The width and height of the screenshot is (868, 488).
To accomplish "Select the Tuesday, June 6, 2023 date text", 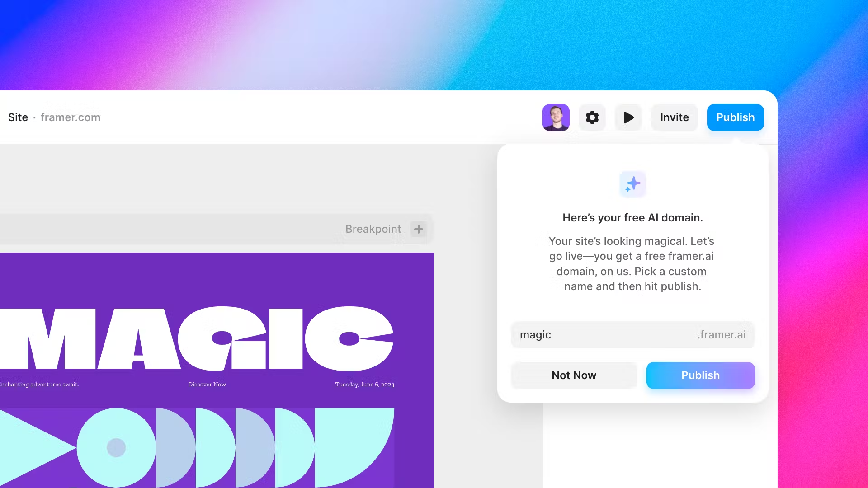I will [365, 385].
